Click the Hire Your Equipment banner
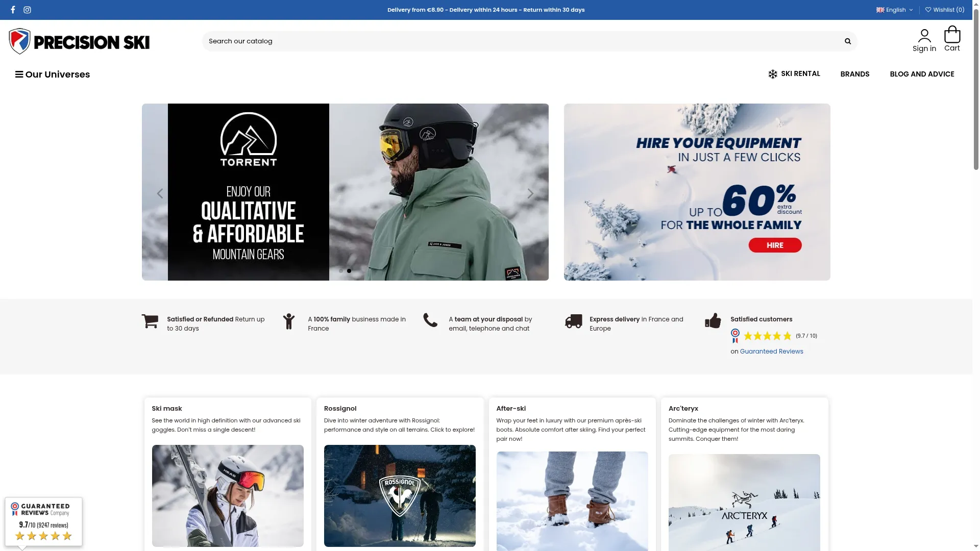Viewport: 980px width, 551px height. click(x=697, y=192)
